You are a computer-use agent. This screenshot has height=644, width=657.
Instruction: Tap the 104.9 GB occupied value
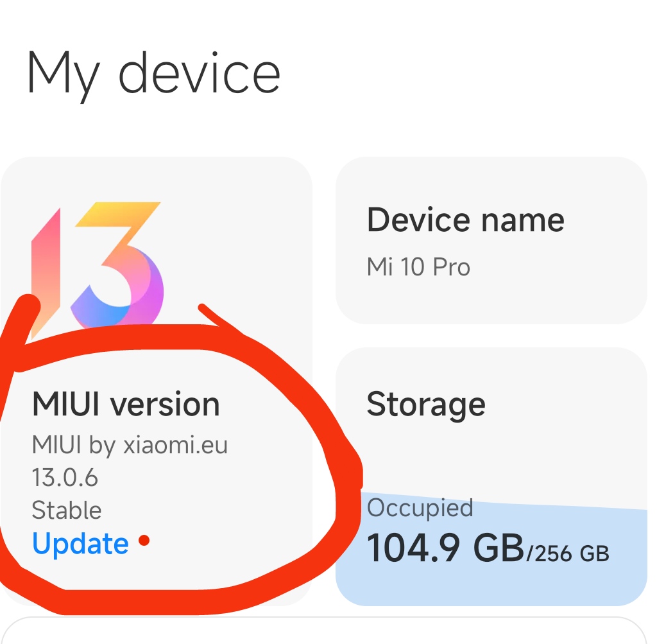446,548
